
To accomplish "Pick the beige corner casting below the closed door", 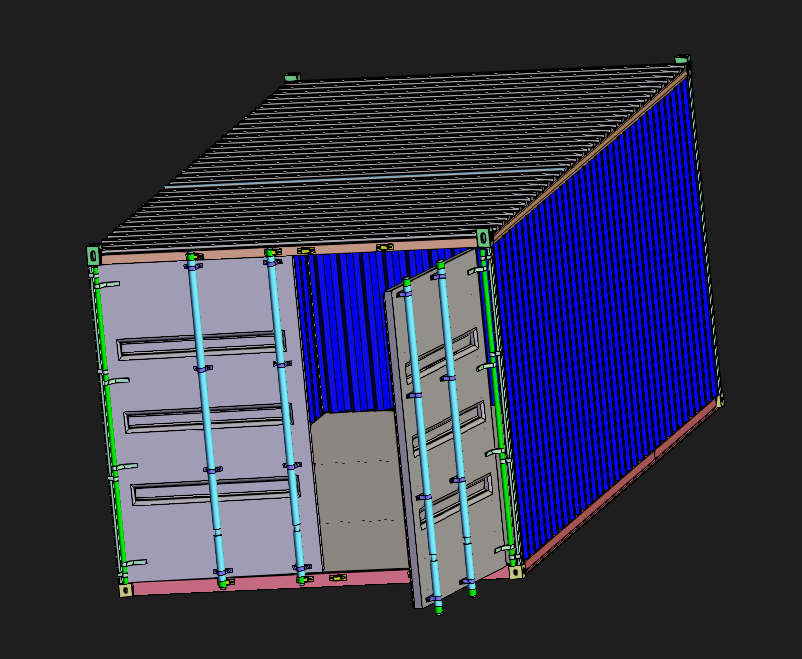I will [125, 590].
